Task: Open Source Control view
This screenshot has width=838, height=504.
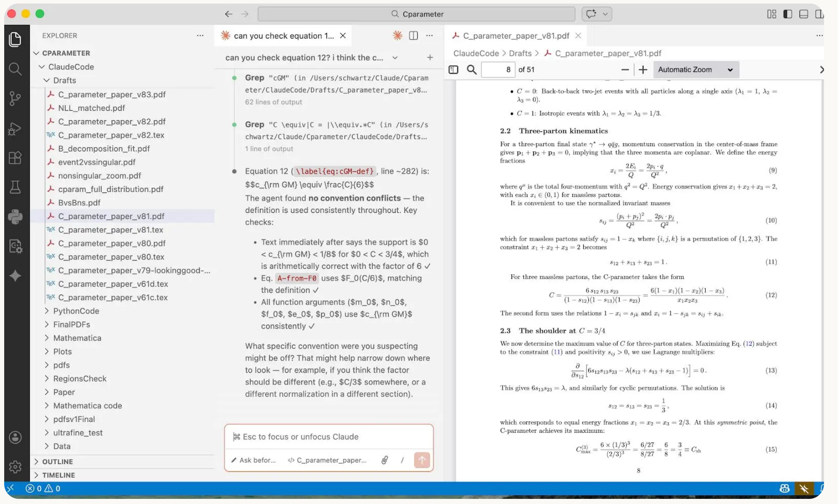Action: tap(15, 98)
